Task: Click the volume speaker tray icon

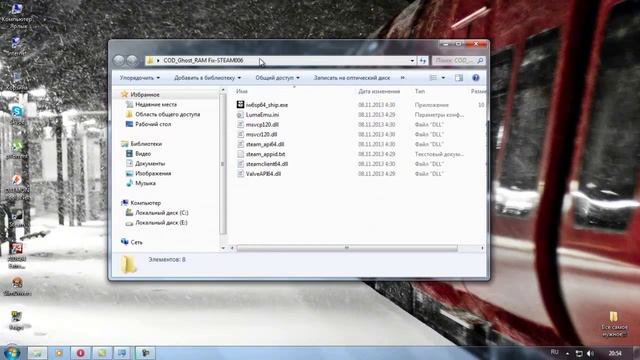Action: pyautogui.click(x=590, y=353)
